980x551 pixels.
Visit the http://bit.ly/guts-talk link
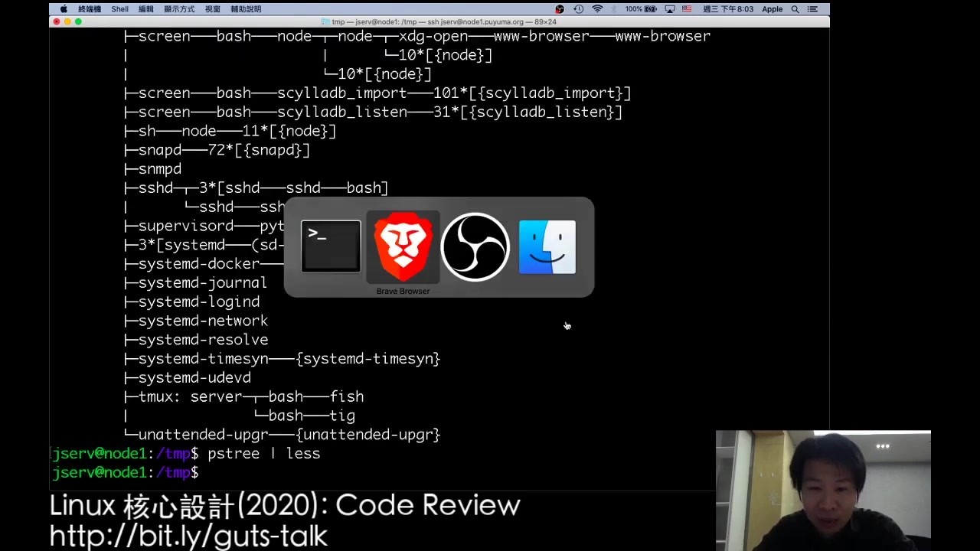[188, 536]
